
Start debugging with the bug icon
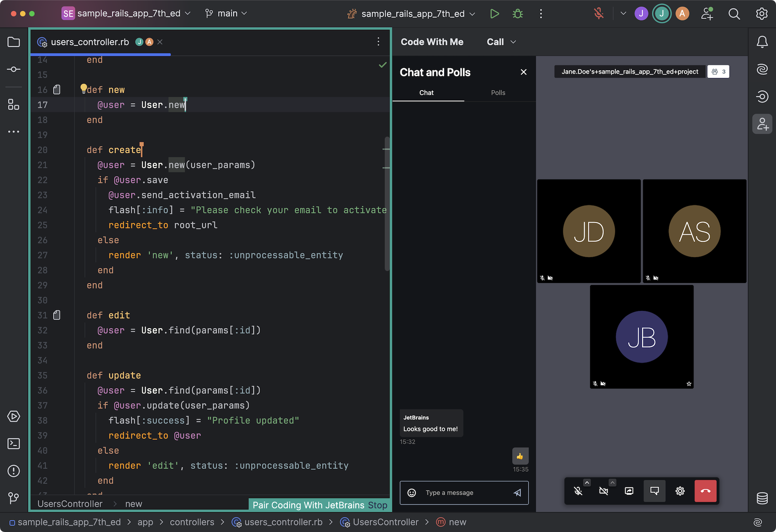coord(518,14)
